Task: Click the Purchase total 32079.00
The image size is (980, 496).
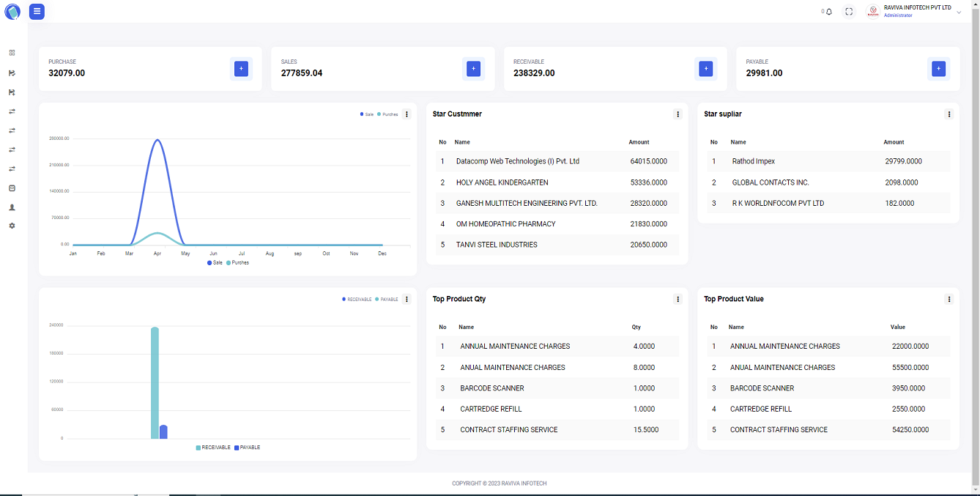Action: tap(67, 73)
